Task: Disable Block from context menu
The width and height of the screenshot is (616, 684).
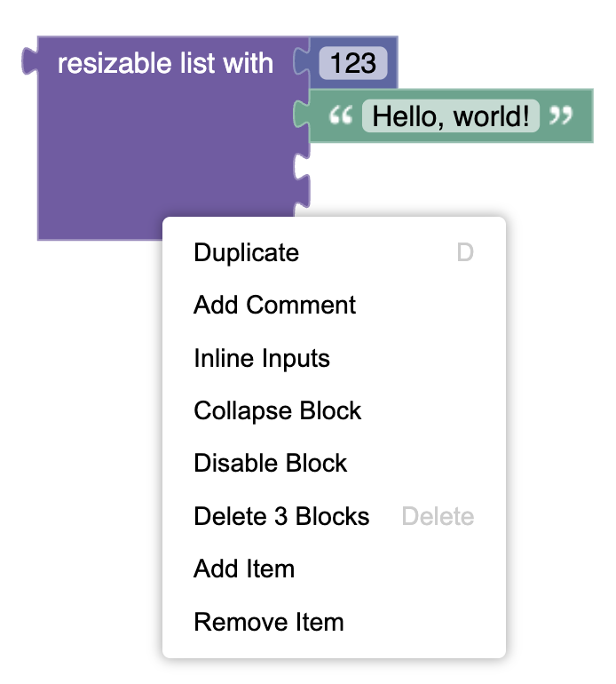Action: click(x=334, y=463)
